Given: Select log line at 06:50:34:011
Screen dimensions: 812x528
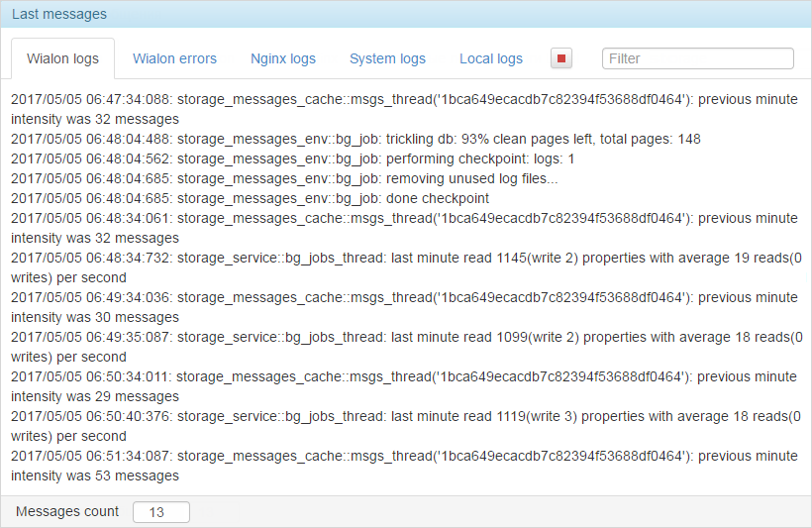Looking at the screenshot, I should pos(404,386).
